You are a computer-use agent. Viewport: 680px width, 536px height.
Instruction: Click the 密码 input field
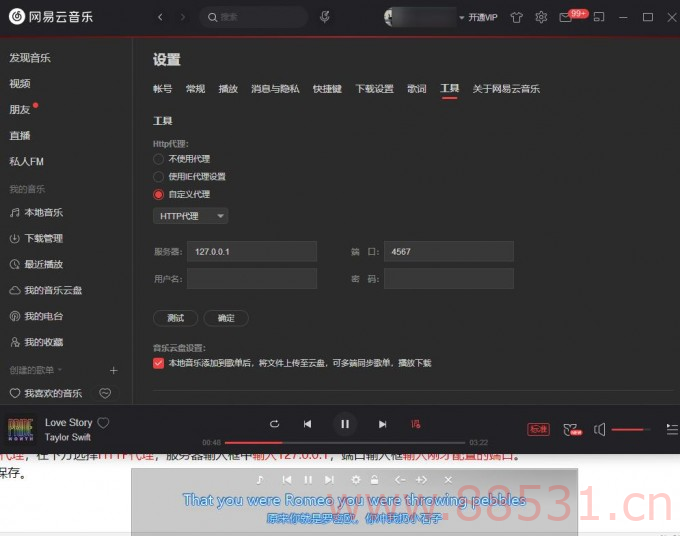(x=449, y=278)
